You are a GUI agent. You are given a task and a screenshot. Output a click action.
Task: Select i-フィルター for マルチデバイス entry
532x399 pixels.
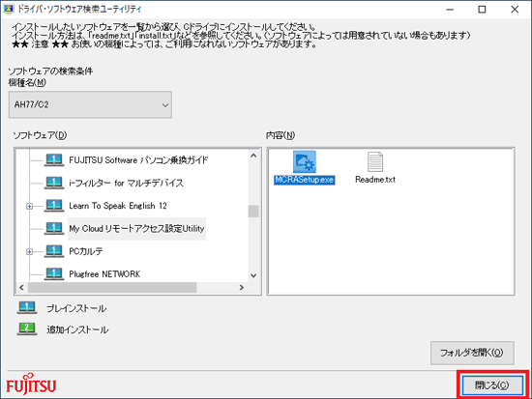126,183
